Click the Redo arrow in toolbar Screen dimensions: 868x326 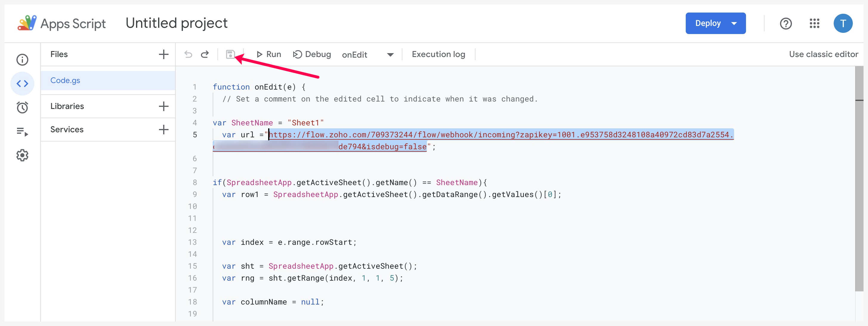pyautogui.click(x=205, y=54)
